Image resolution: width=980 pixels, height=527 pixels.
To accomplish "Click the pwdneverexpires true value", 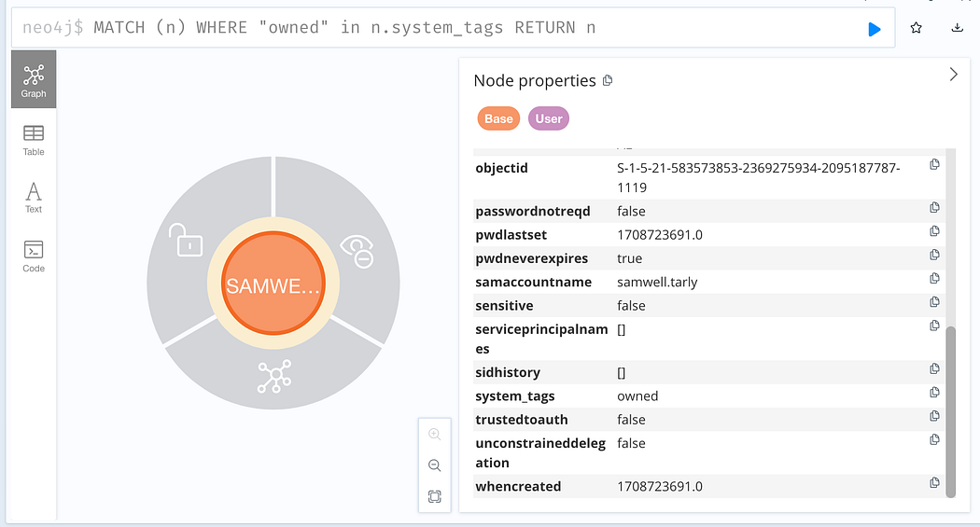I will coord(629,258).
